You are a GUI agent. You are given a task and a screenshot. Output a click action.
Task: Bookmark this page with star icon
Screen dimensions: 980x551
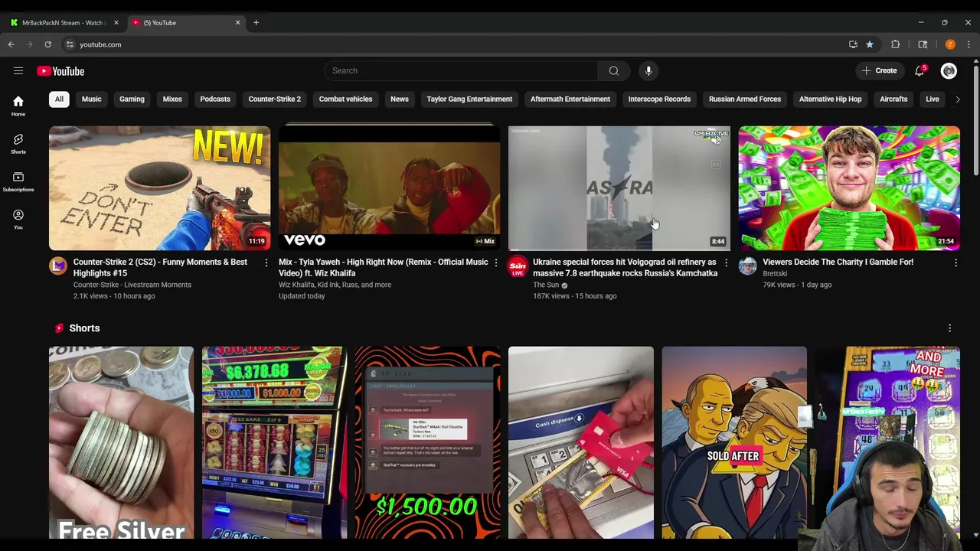870,44
